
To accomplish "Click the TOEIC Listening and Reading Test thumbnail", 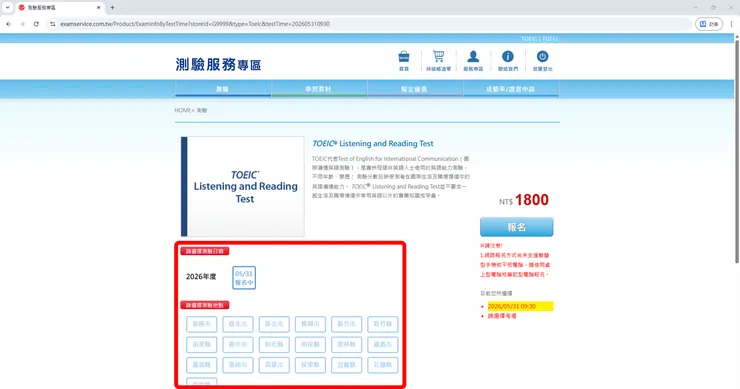I will pos(243,186).
